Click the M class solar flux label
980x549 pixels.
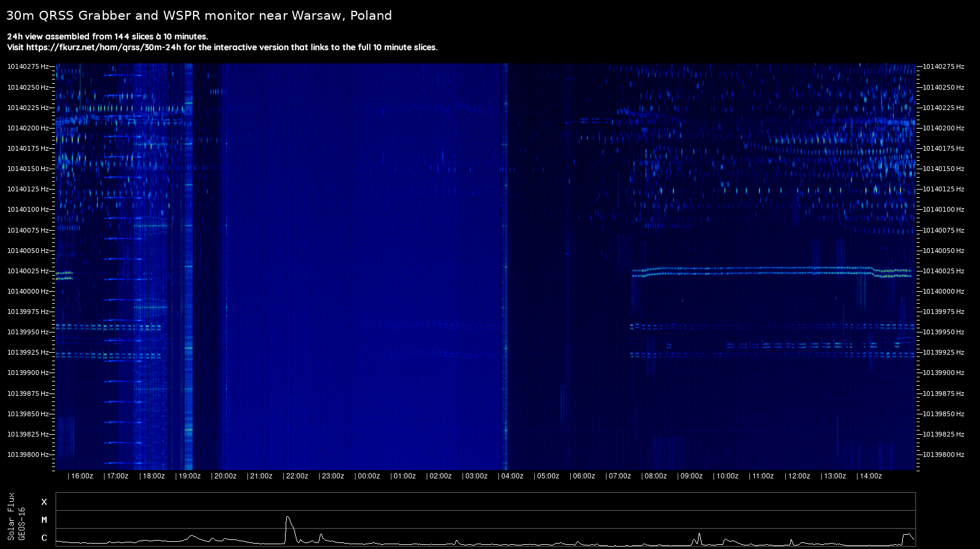pyautogui.click(x=44, y=520)
